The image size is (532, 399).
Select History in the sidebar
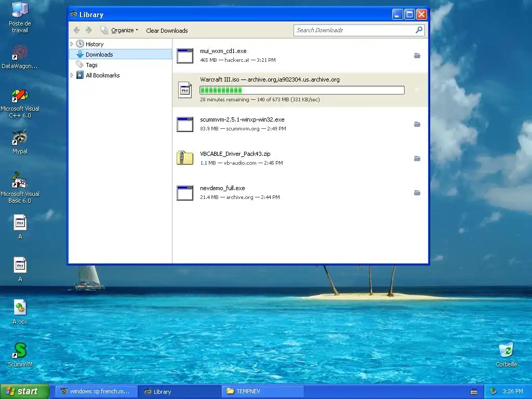tap(95, 44)
